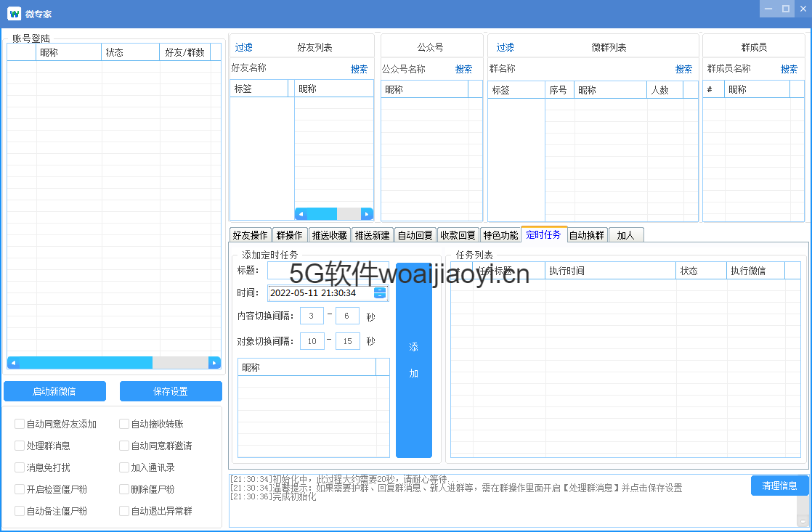Click the 微专家 app logo icon
Viewport: 812px width, 532px height.
[x=14, y=14]
